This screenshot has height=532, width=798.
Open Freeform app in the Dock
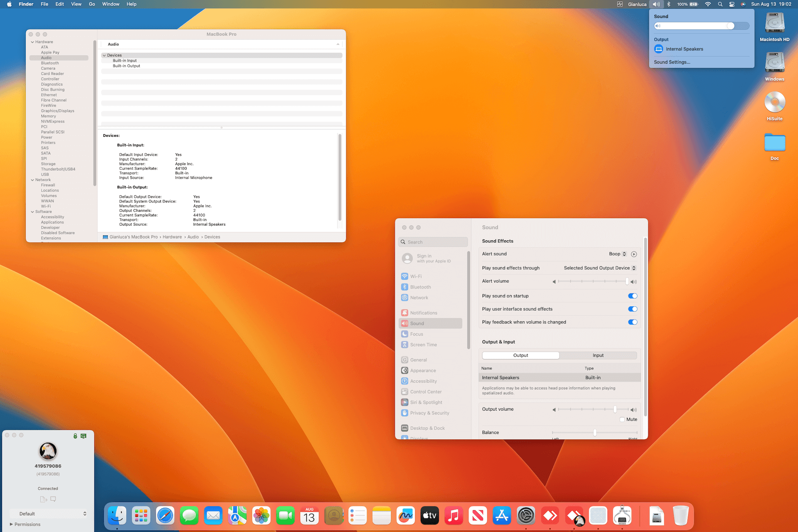(x=405, y=516)
